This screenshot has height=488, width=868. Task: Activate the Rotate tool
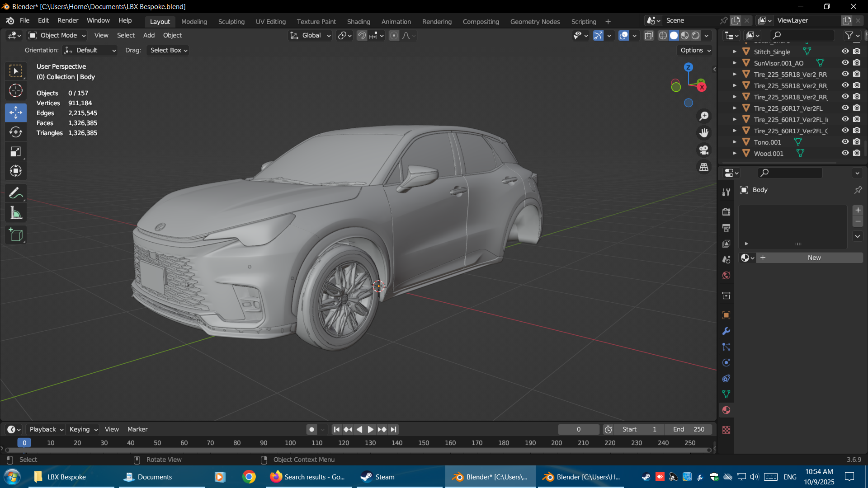tap(16, 132)
